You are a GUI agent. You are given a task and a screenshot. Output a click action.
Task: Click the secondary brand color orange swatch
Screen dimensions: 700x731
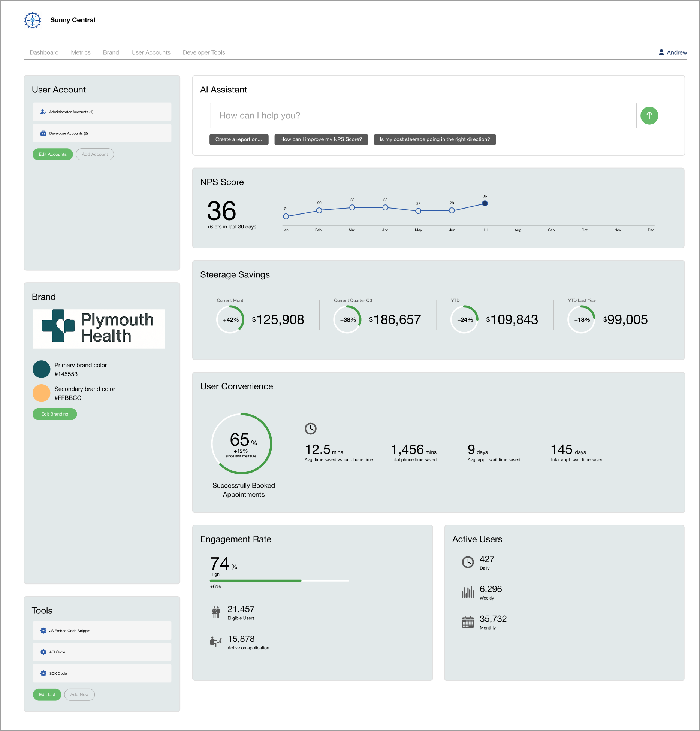42,393
